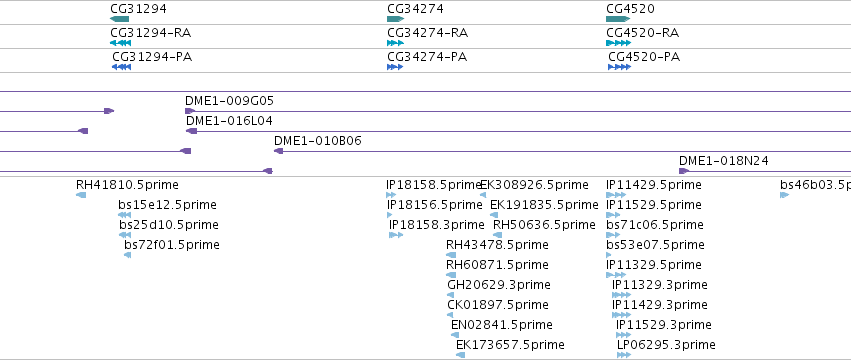
Task: Open the CG4520-PA protein label
Action: pyautogui.click(x=644, y=56)
